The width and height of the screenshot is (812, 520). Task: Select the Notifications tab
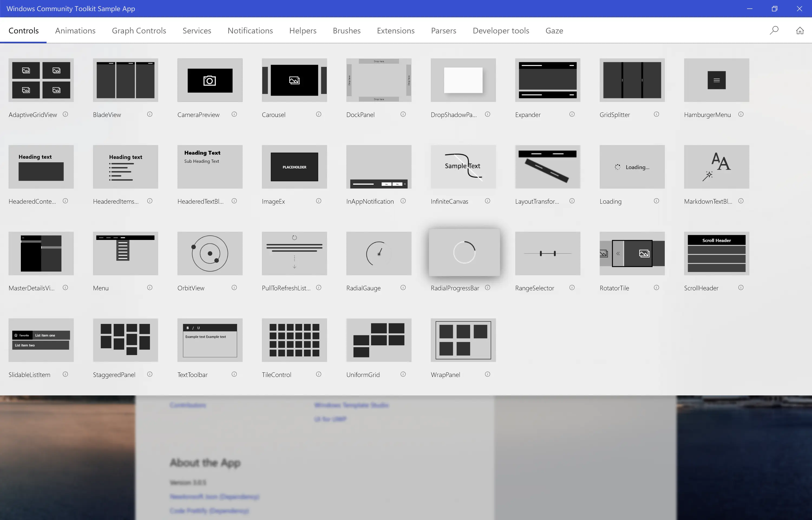[x=250, y=31]
